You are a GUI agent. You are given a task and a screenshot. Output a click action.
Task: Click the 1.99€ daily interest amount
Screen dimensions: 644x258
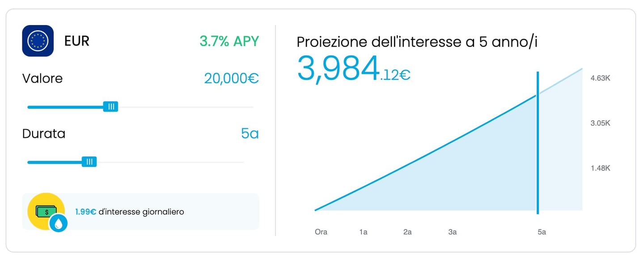pos(85,211)
